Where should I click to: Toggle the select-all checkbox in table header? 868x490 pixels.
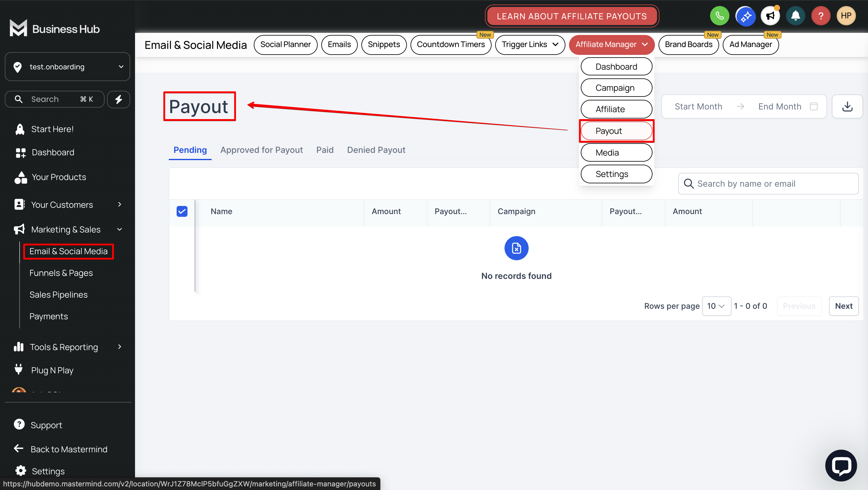182,211
